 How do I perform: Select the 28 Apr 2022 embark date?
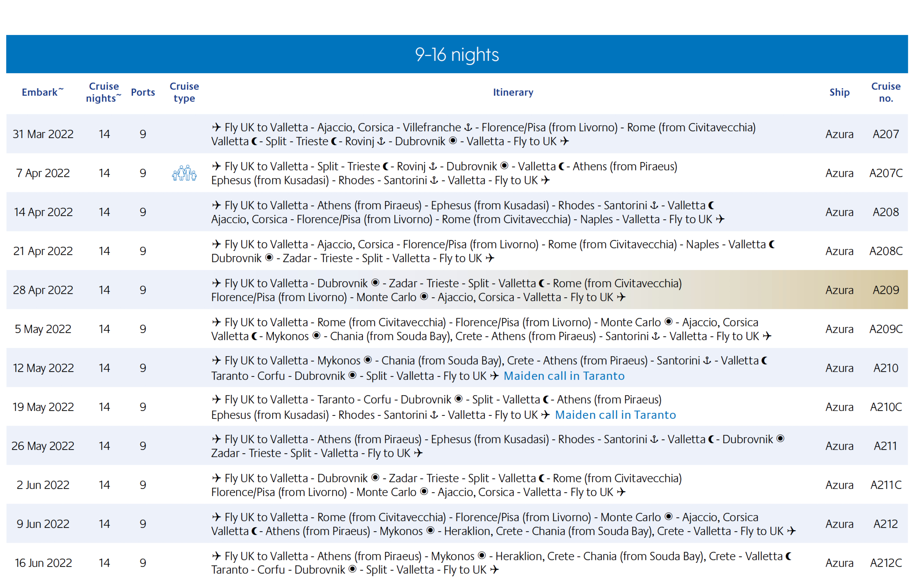pos(43,290)
